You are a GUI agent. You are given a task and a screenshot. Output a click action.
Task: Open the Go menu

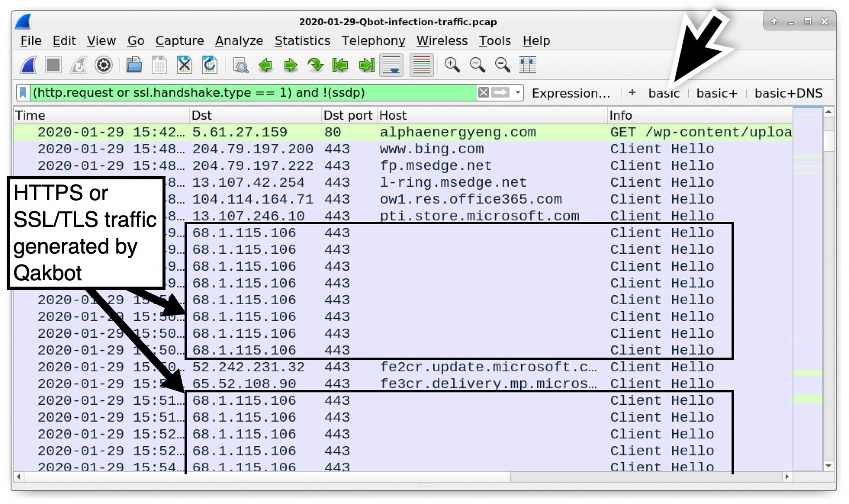pyautogui.click(x=136, y=41)
